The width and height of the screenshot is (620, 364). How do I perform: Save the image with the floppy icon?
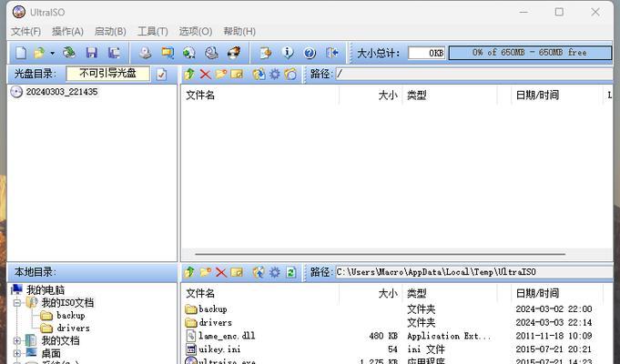pyautogui.click(x=92, y=53)
